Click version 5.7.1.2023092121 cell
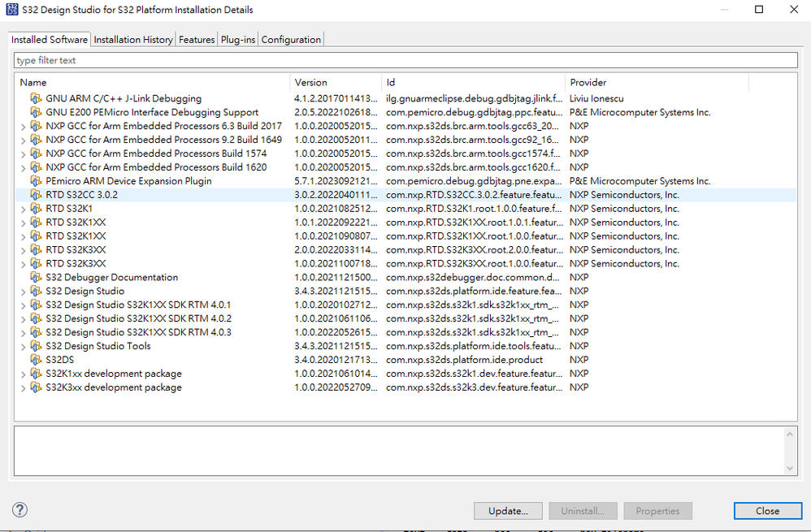The image size is (811, 532). pos(336,181)
